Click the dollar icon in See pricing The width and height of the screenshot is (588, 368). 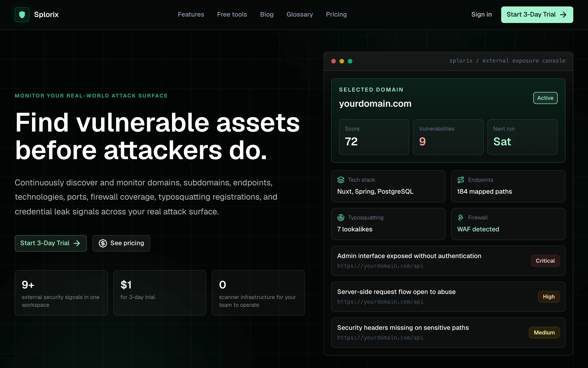point(103,243)
